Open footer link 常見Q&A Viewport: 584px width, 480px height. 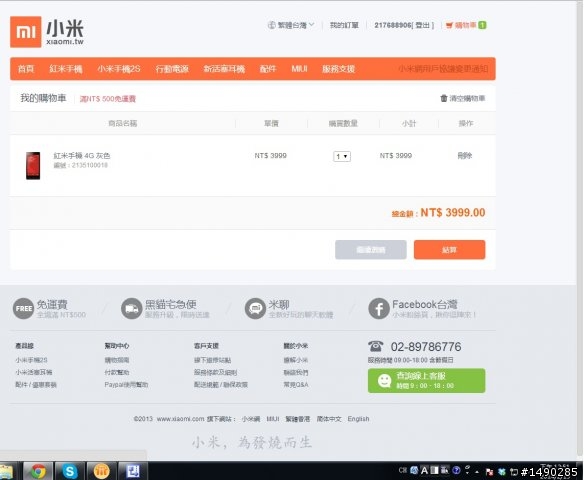point(296,385)
